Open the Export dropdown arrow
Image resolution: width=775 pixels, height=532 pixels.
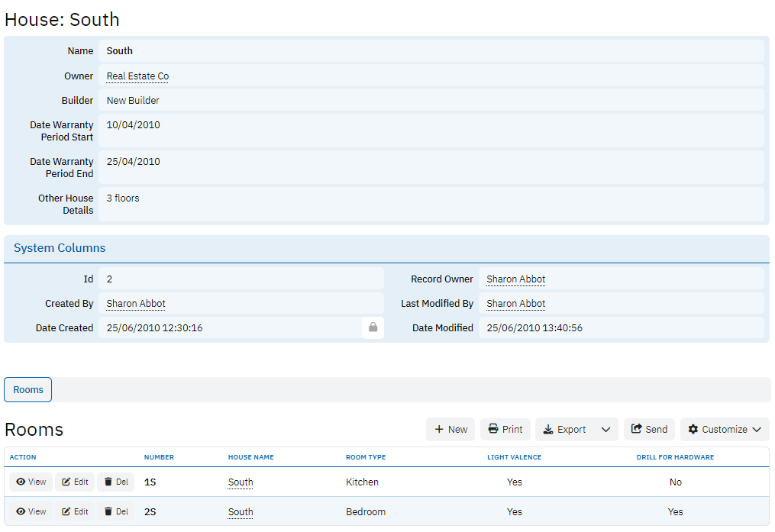pos(605,429)
